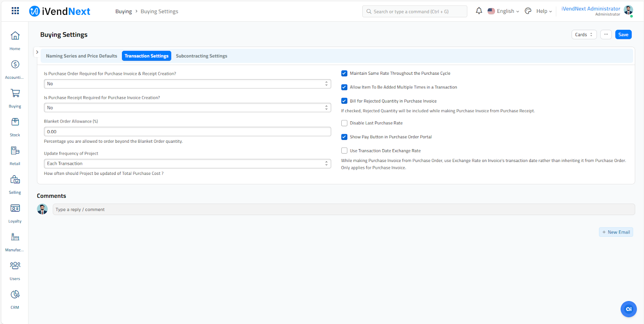Go to Home in the sidebar
644x324 pixels.
(x=15, y=36)
